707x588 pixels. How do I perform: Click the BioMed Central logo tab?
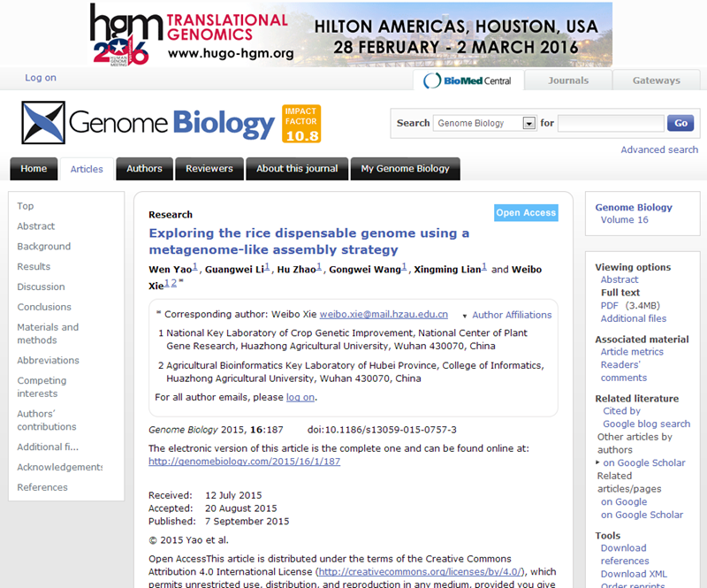468,80
